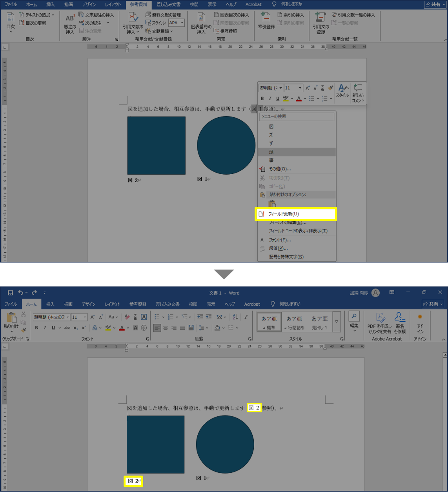Screen dimensions: 448x492
Task: Click PDFを作成してリンクを共有 Acrobat icon
Action: pos(379,317)
